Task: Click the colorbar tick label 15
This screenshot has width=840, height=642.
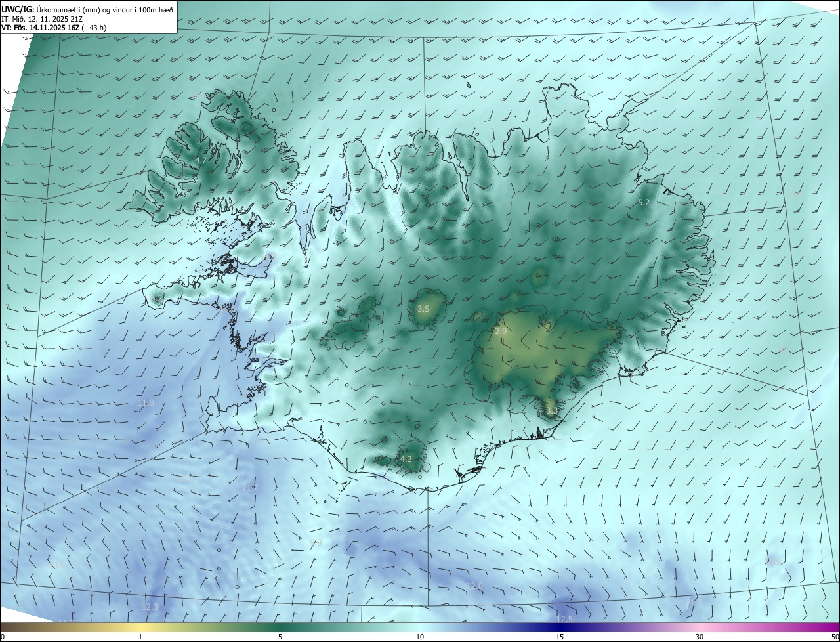Action: click(x=560, y=637)
